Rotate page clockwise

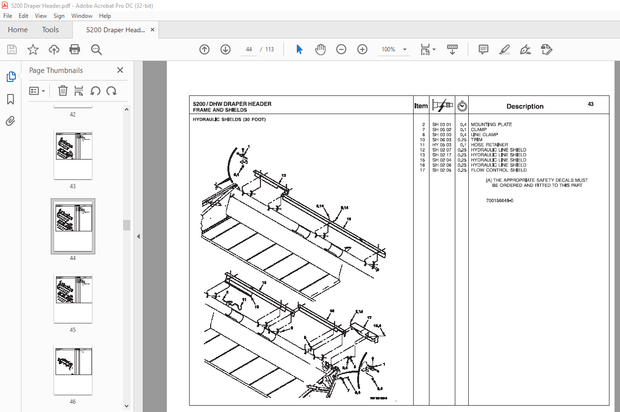(x=112, y=91)
